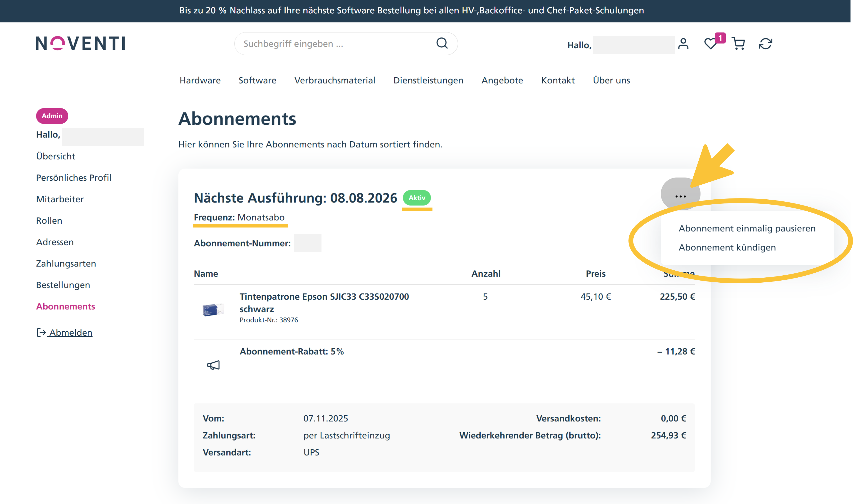Click the search magnifier icon

point(442,44)
